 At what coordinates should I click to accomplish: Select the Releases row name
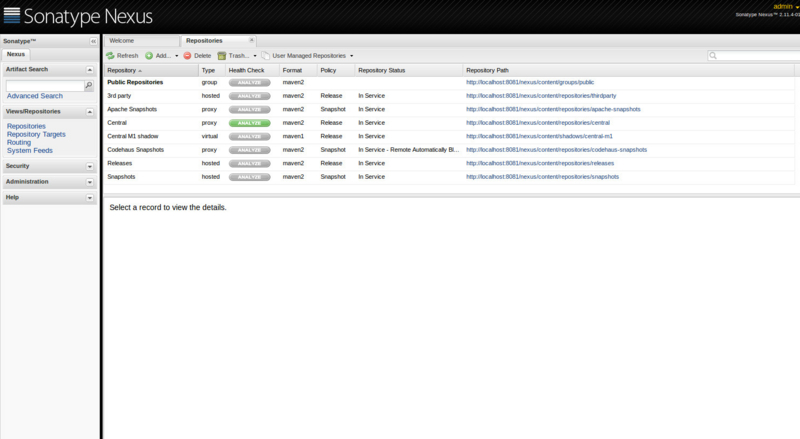(x=119, y=163)
